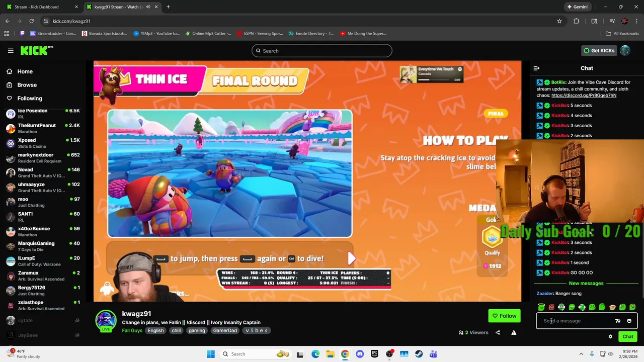644x362 pixels.
Task: Open Vibe Cave Discord invite link
Action: (x=584, y=96)
